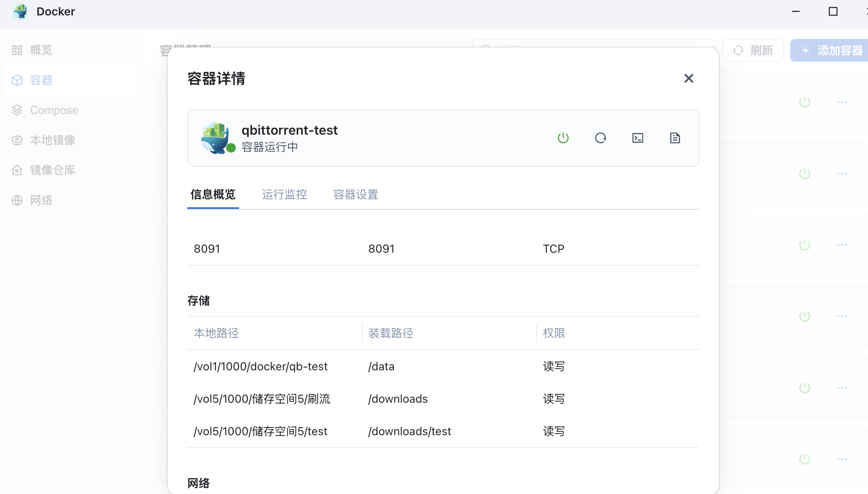Click the 镜像仓库 warehouse icon in sidebar
This screenshot has height=494, width=868.
tap(17, 170)
